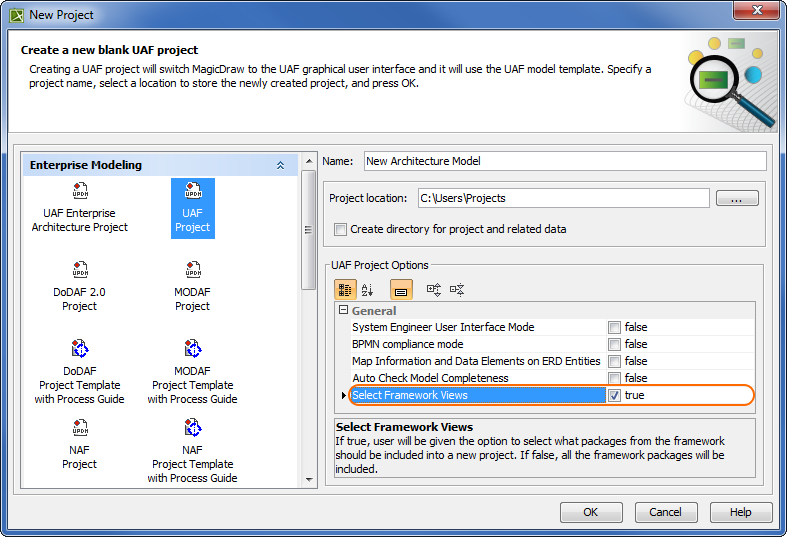Toggle the option description area
Viewport: 787px width, 537px height.
[401, 290]
